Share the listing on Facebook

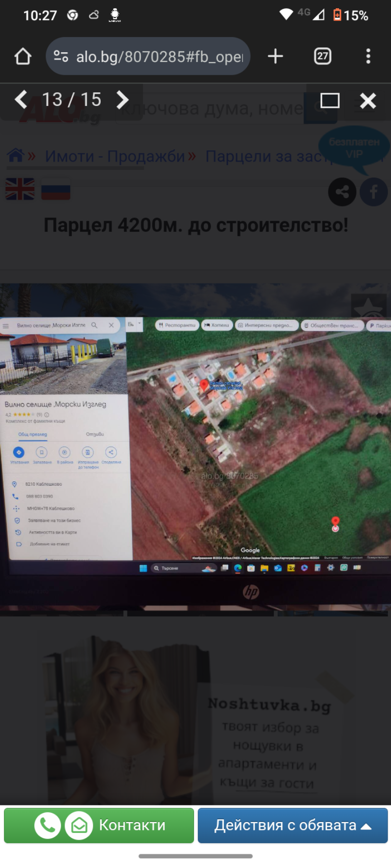click(374, 192)
